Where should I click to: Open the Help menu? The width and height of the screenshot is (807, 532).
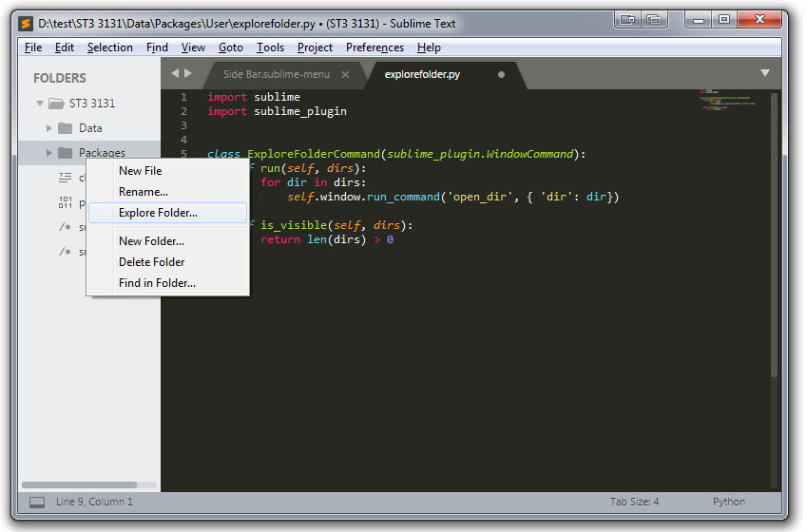(x=429, y=47)
